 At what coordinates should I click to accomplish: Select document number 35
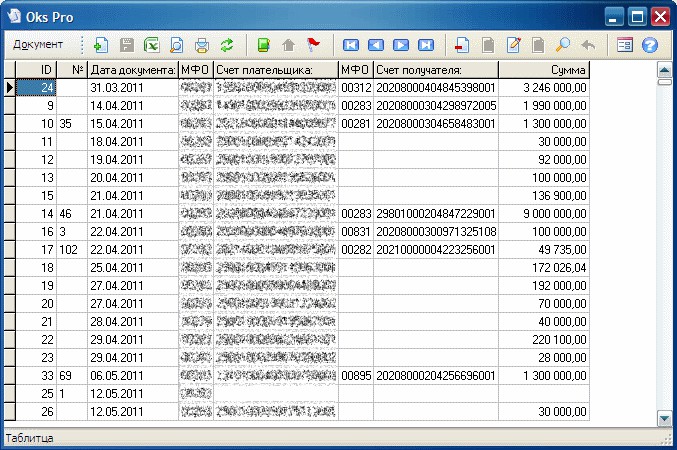(72, 124)
